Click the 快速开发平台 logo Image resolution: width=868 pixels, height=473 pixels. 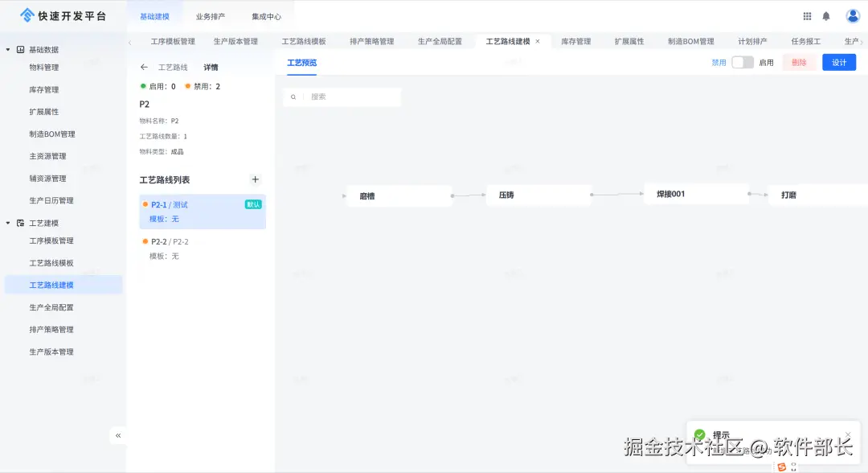click(63, 15)
